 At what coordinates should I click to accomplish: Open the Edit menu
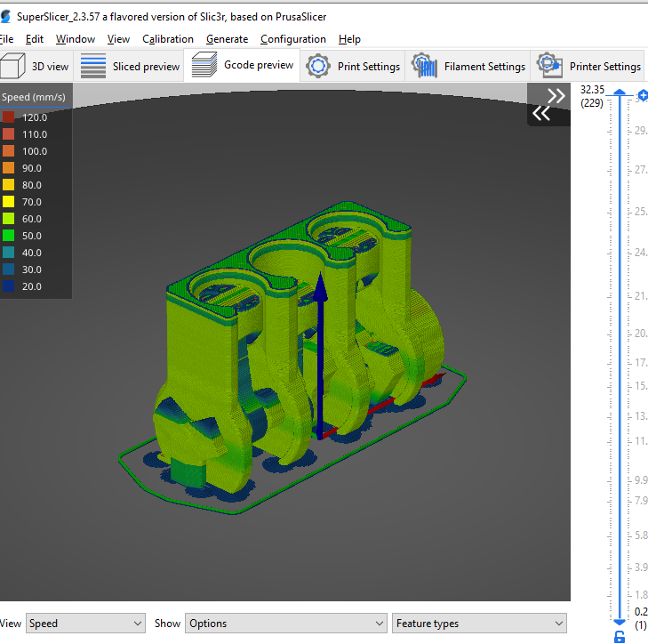click(x=35, y=39)
